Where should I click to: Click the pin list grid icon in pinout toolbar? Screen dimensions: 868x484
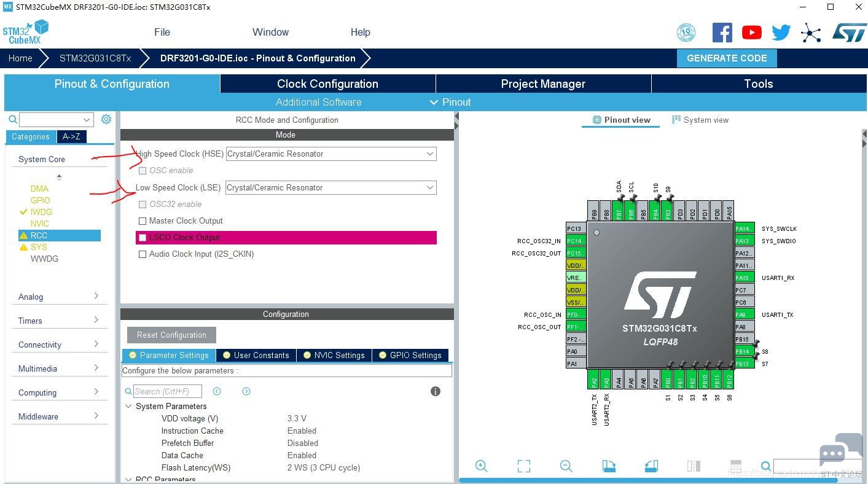(736, 466)
